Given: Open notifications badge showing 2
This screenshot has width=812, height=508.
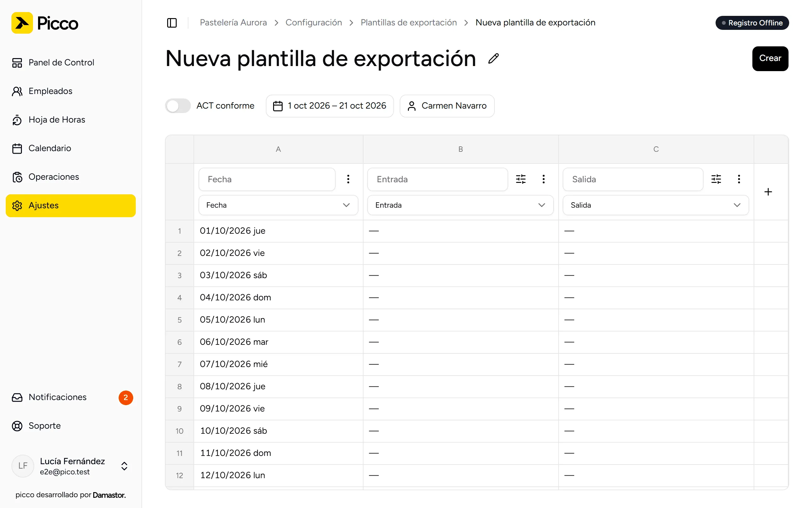Looking at the screenshot, I should pyautogui.click(x=126, y=398).
